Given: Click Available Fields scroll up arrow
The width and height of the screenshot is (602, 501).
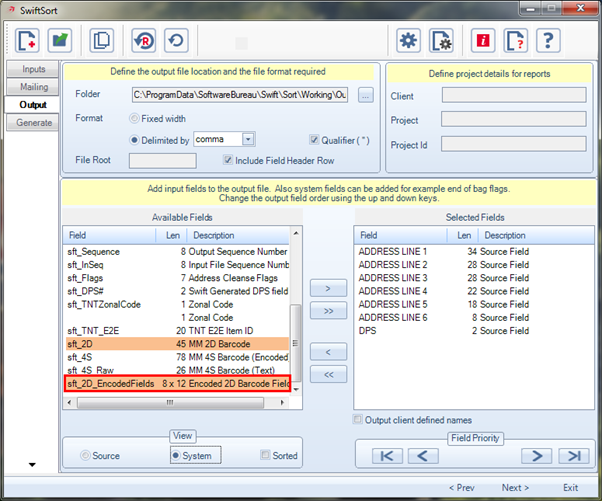Looking at the screenshot, I should pyautogui.click(x=296, y=233).
